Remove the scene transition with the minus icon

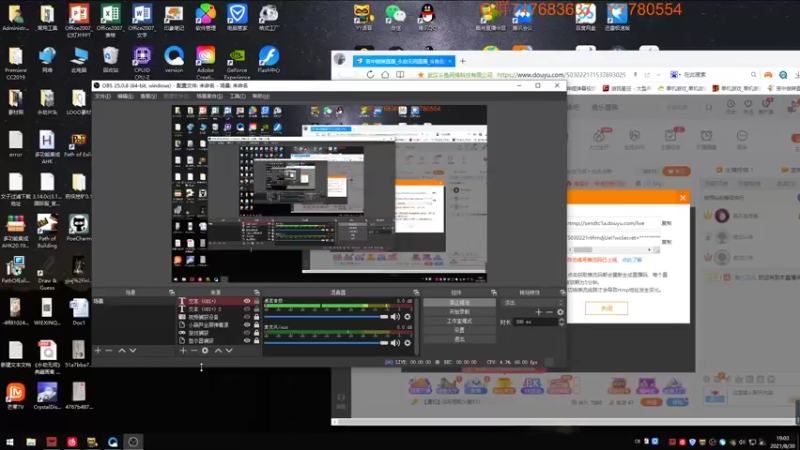[x=549, y=312]
